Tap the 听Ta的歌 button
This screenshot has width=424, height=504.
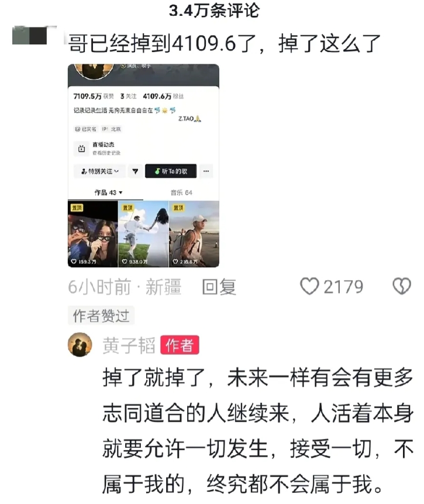pos(171,171)
